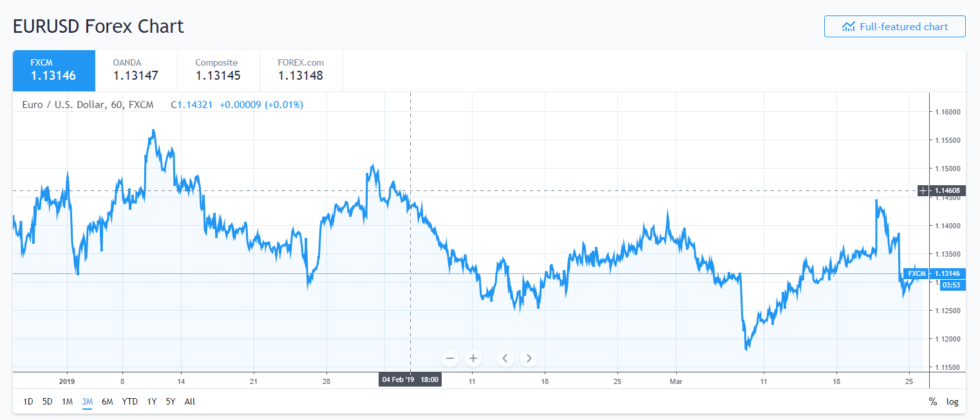Switch to the Composite tab
This screenshot has height=420, width=980.
218,71
